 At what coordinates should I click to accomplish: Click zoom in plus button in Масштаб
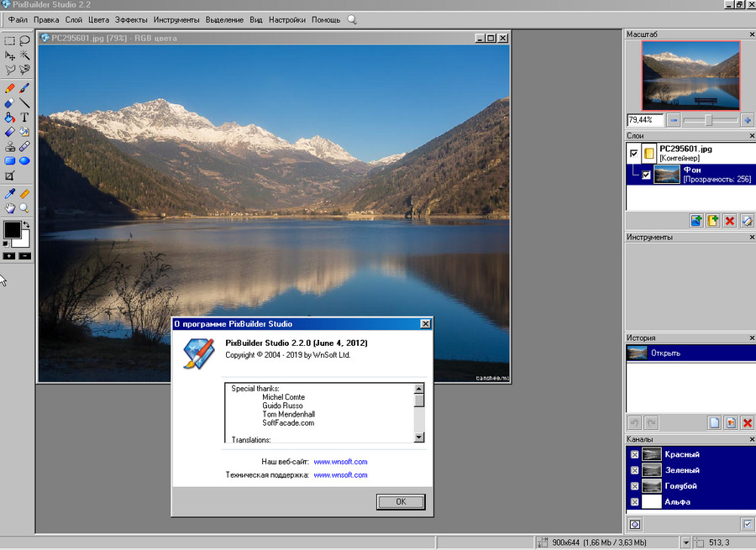[x=748, y=120]
